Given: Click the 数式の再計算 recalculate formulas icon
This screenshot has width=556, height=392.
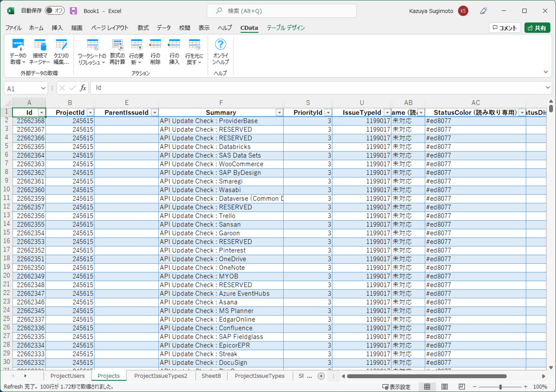Looking at the screenshot, I should coord(117,51).
